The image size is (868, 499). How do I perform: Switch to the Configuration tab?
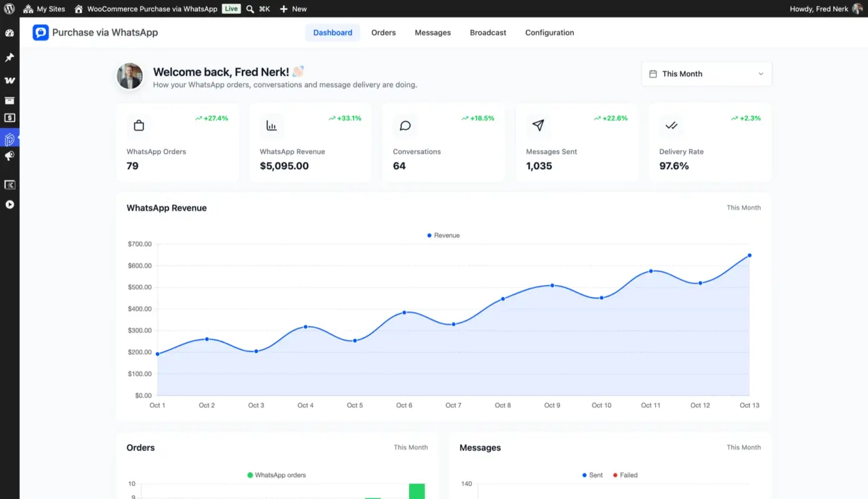pos(549,32)
